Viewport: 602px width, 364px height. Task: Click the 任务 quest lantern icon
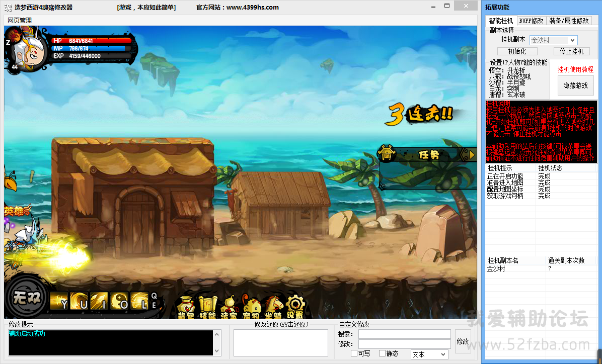(x=387, y=153)
